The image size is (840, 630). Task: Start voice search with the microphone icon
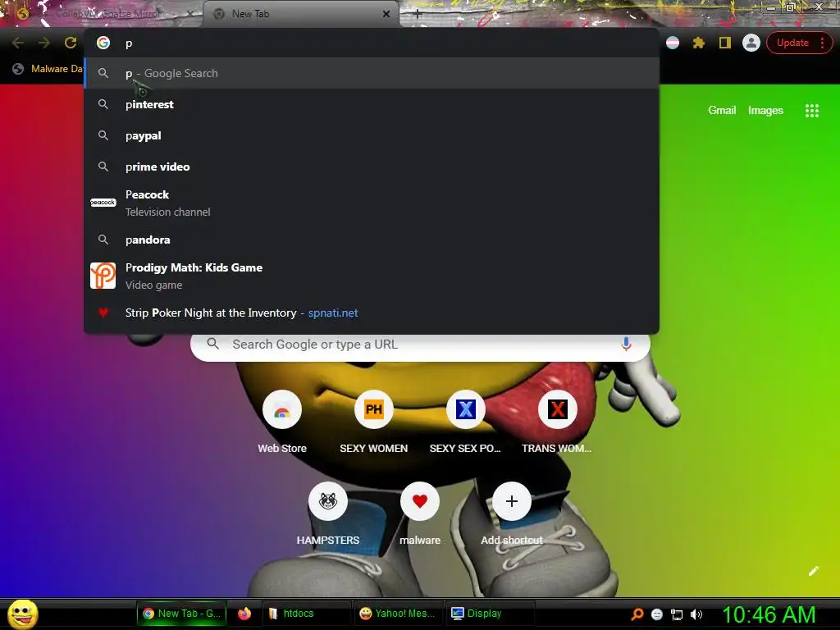pyautogui.click(x=626, y=344)
